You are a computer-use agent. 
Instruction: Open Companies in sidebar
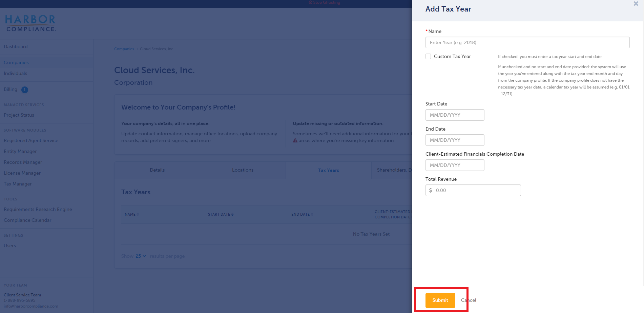click(16, 62)
